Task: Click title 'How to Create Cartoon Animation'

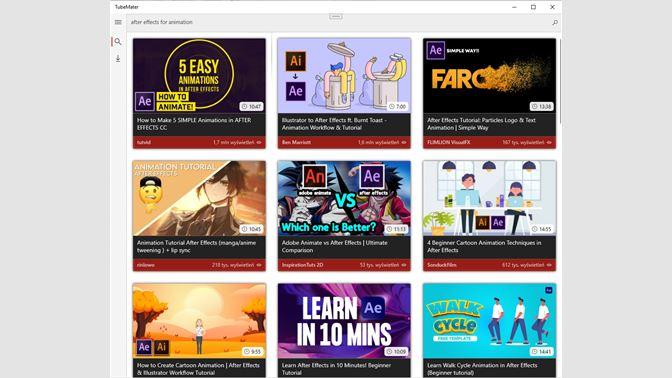Action: 198,369
